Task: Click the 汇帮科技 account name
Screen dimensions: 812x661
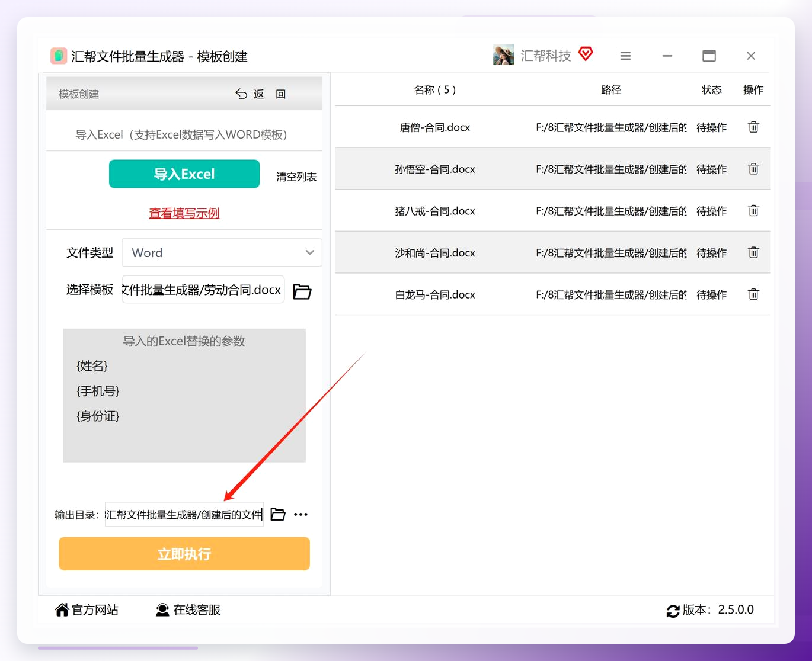Action: pos(546,56)
